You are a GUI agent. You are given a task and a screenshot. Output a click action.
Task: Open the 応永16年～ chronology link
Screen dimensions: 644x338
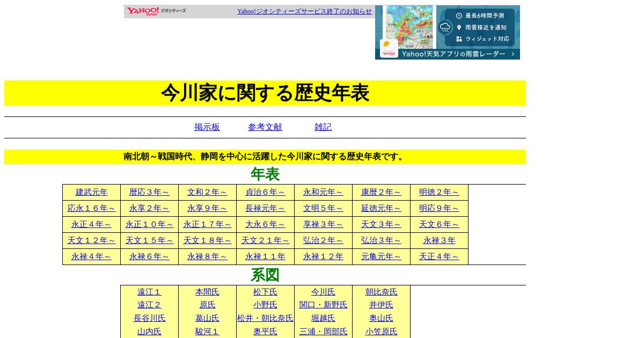[x=92, y=208]
